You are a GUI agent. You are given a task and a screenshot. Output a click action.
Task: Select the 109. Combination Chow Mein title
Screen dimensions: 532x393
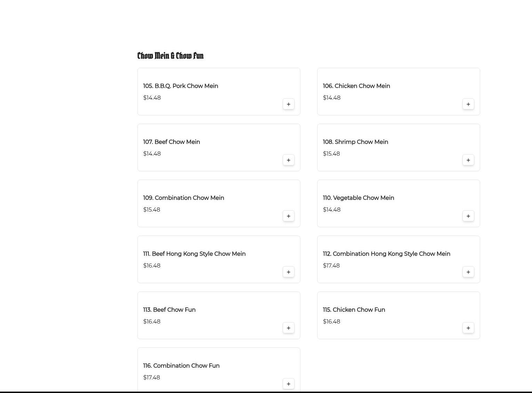184,198
